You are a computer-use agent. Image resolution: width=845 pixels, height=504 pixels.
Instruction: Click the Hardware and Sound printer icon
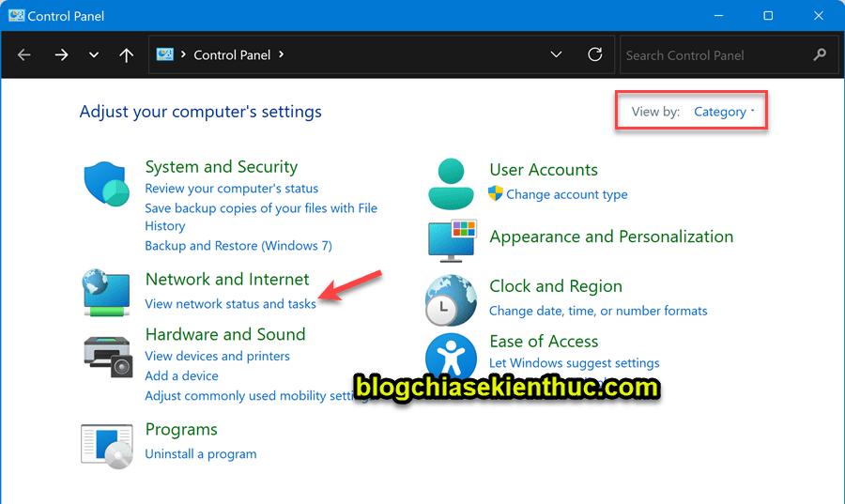point(108,357)
